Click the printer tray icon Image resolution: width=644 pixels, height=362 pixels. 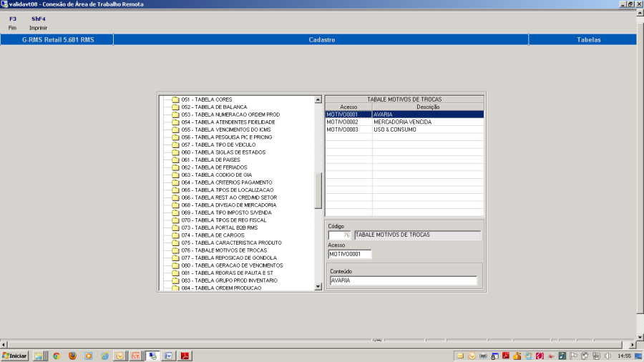484,356
